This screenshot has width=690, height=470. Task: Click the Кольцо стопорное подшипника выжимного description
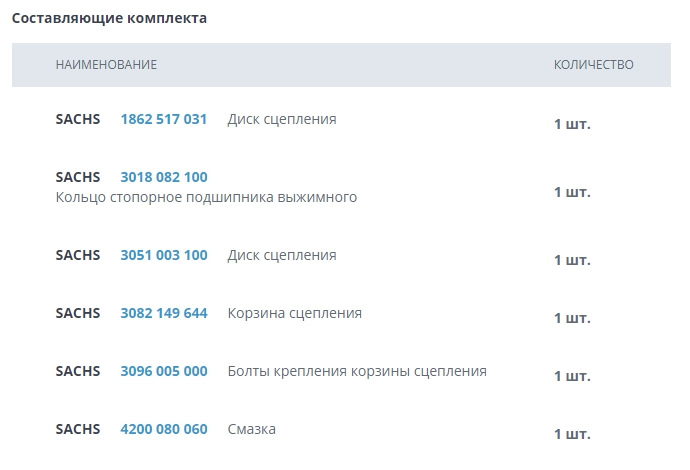(x=207, y=197)
